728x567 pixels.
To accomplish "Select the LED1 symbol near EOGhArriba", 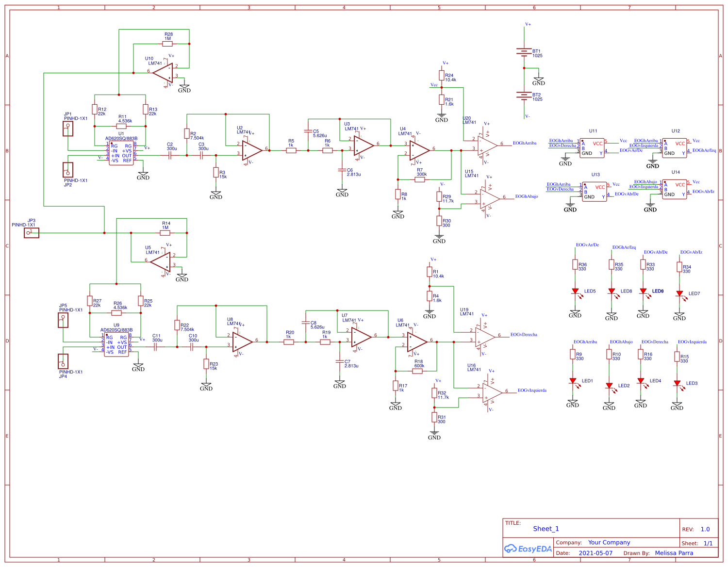I will 574,381.
